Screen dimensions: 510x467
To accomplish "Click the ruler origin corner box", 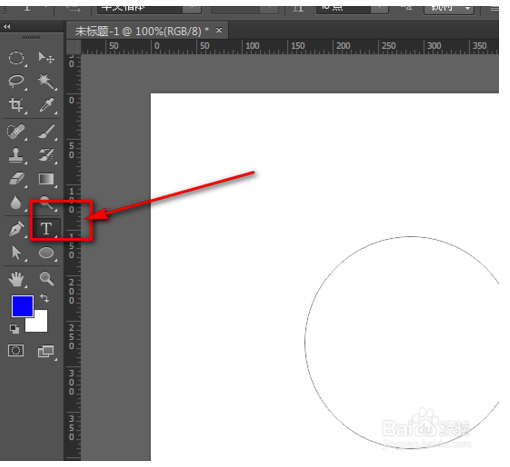I will [73, 46].
